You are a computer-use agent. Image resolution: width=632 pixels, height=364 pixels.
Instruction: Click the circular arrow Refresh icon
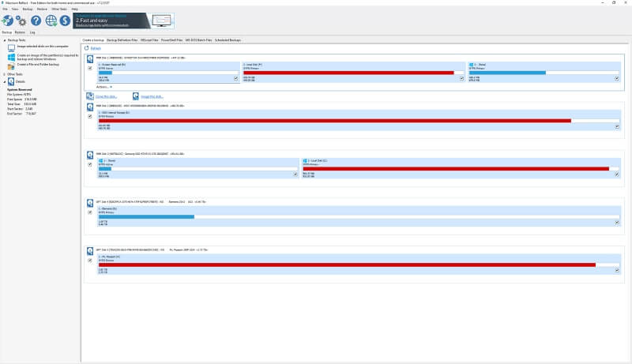86,48
